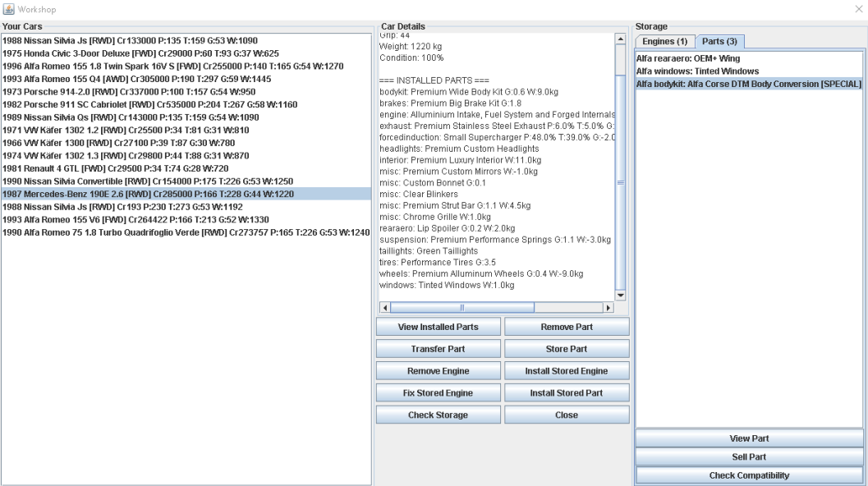868x486 pixels.
Task: Click the Store Part button
Action: (x=567, y=349)
